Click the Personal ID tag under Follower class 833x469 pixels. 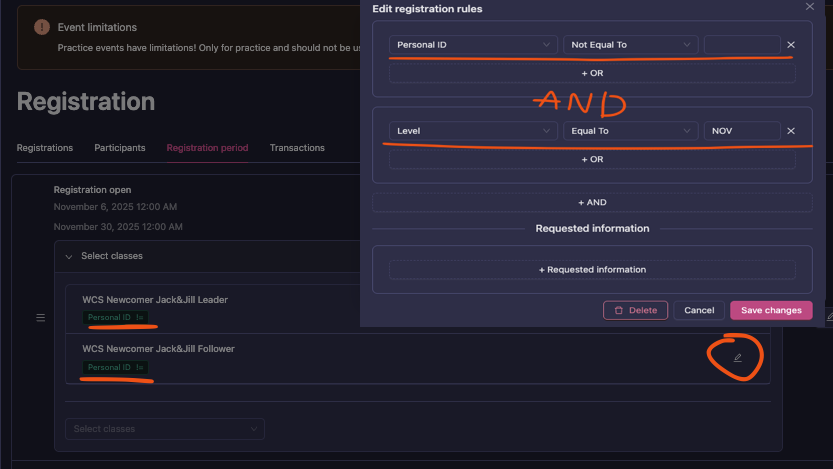click(117, 368)
